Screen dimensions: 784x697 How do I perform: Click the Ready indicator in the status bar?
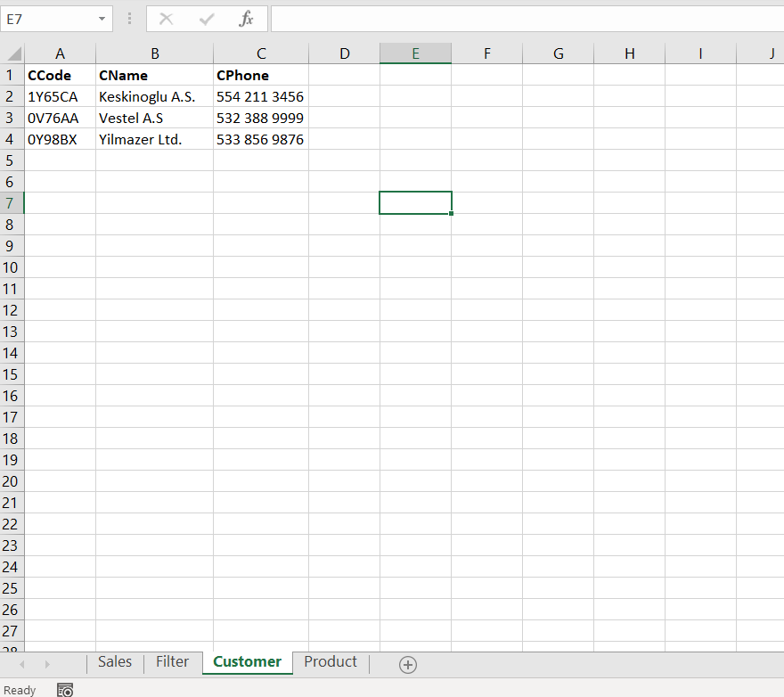tap(20, 690)
